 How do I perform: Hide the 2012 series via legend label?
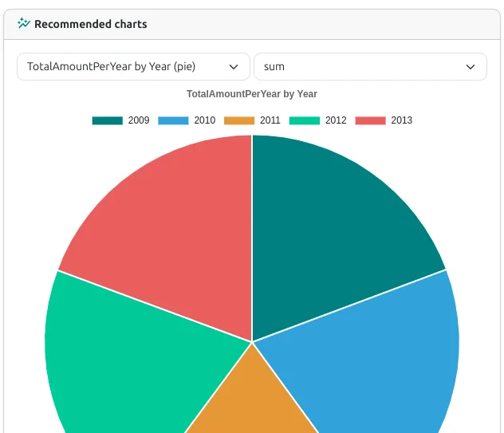336,120
